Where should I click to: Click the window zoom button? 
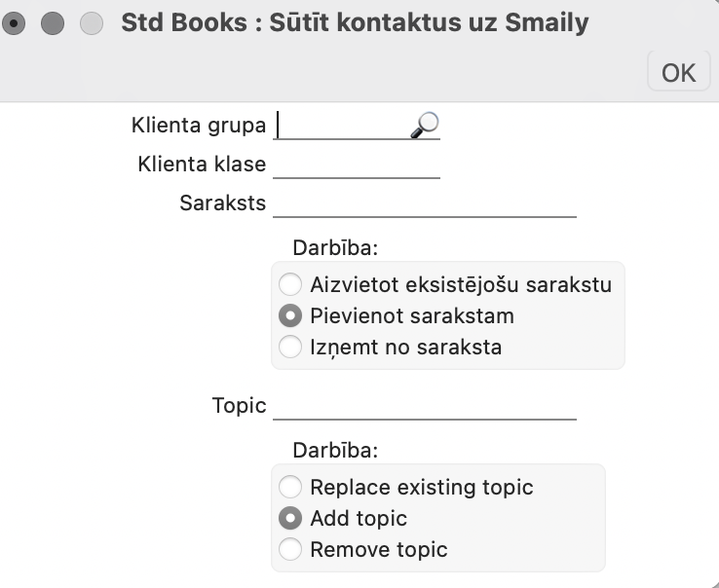(x=91, y=23)
